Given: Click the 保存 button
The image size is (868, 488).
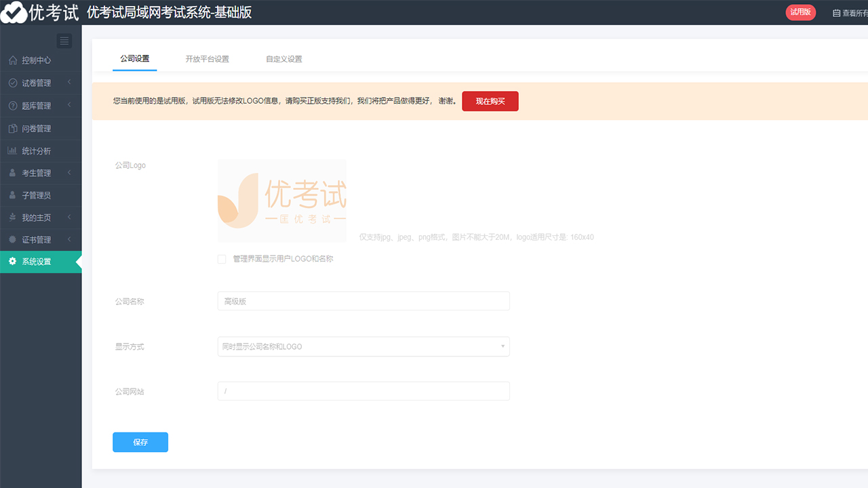Looking at the screenshot, I should (x=140, y=442).
